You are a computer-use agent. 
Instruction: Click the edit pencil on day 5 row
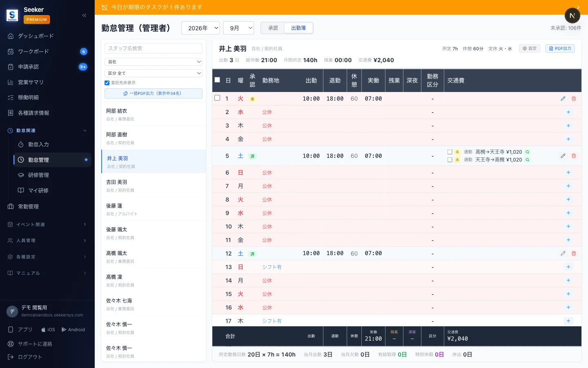click(563, 156)
